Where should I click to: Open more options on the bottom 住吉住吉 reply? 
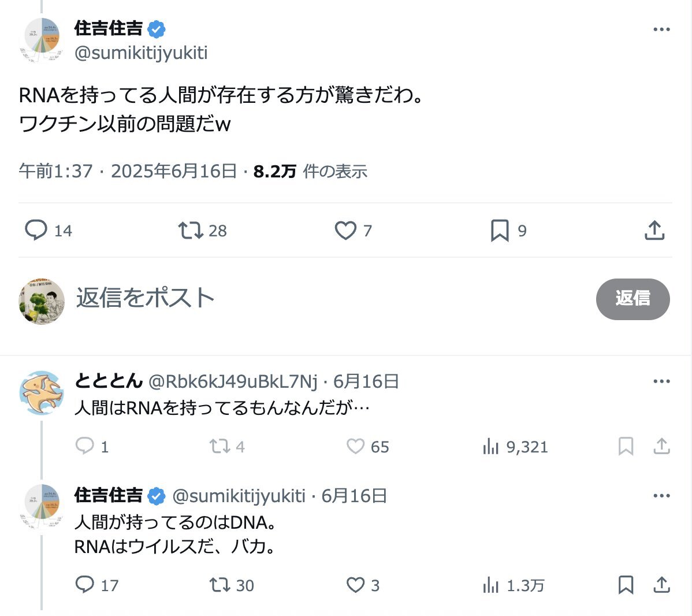point(661,496)
